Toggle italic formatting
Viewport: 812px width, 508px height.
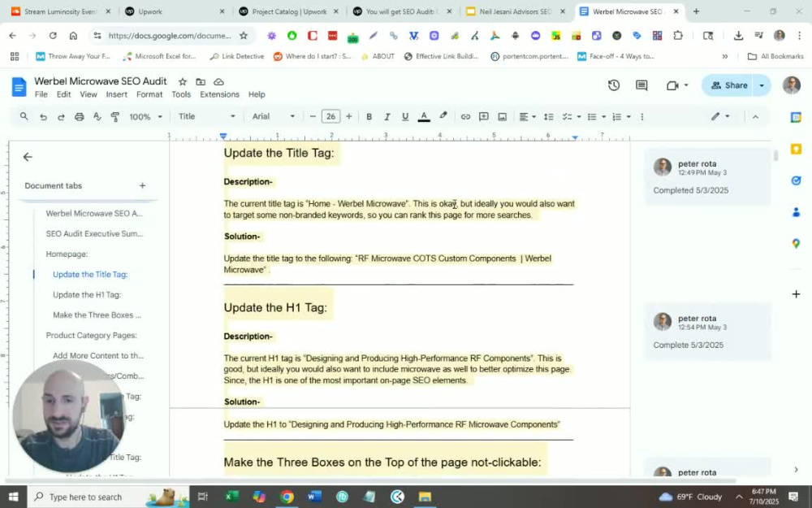[387, 116]
